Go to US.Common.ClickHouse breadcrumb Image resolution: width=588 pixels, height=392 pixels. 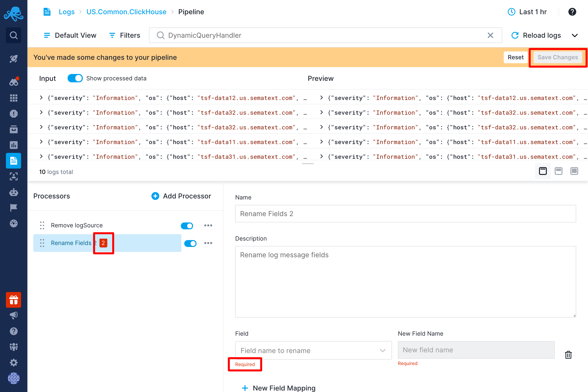126,12
